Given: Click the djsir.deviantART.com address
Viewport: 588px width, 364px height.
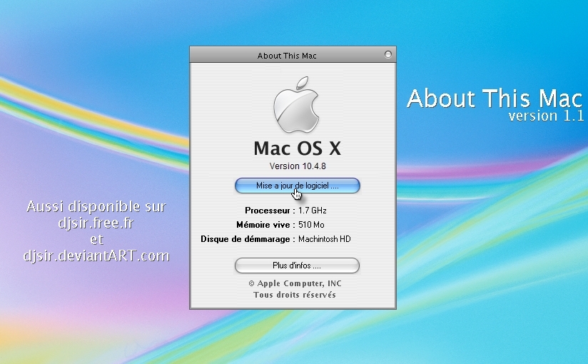Looking at the screenshot, I should (96, 255).
